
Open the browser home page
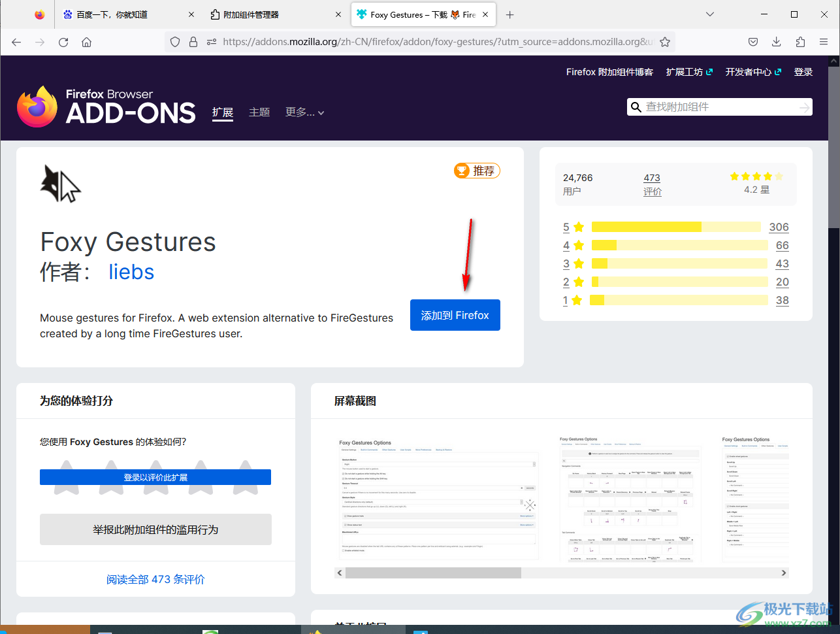86,42
